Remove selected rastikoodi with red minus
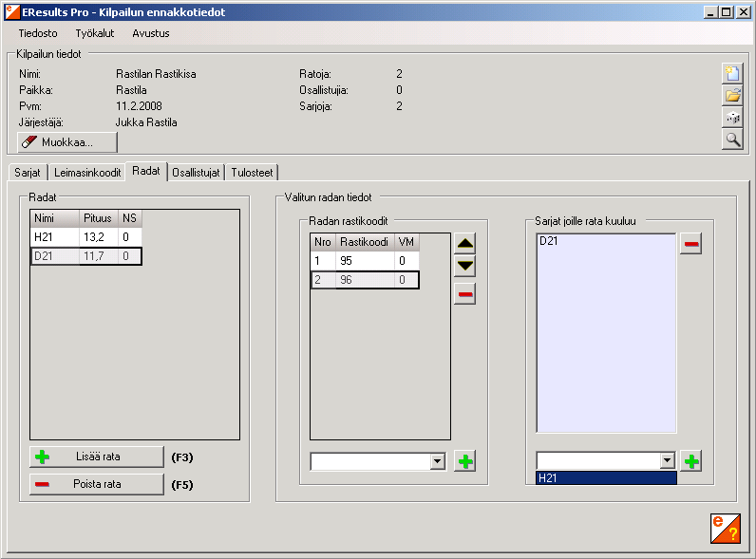 point(464,294)
